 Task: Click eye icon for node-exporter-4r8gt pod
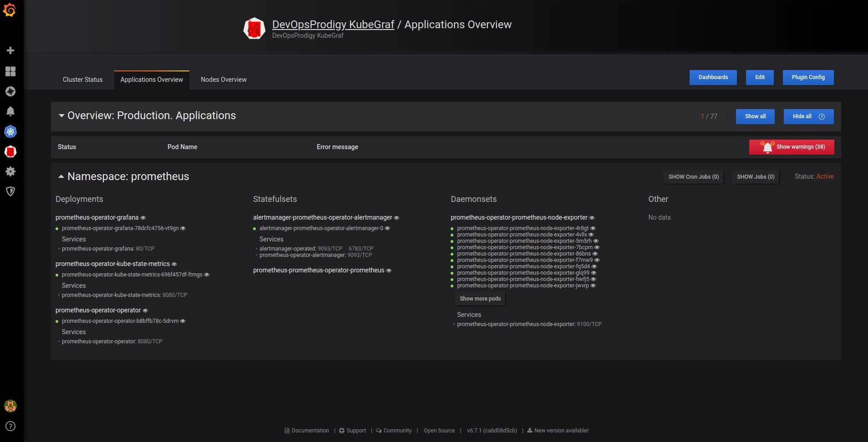click(593, 228)
